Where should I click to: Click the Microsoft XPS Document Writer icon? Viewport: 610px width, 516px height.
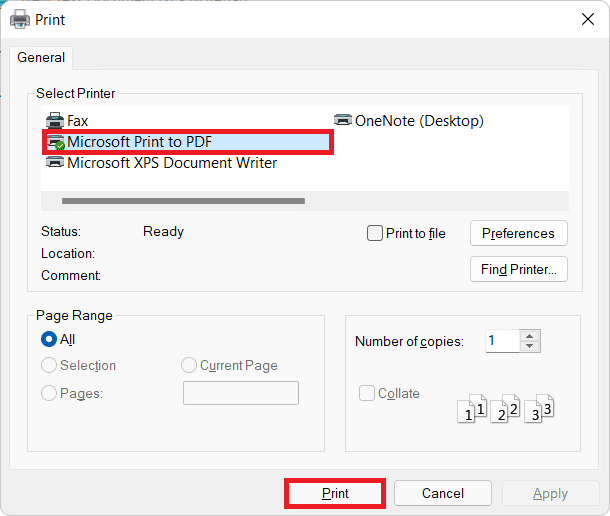[x=55, y=162]
